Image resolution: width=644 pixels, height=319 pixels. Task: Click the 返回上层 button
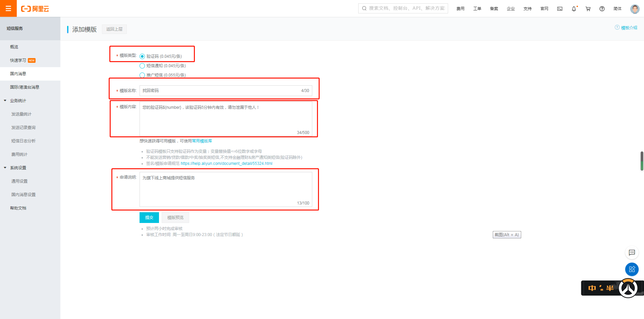pyautogui.click(x=114, y=29)
